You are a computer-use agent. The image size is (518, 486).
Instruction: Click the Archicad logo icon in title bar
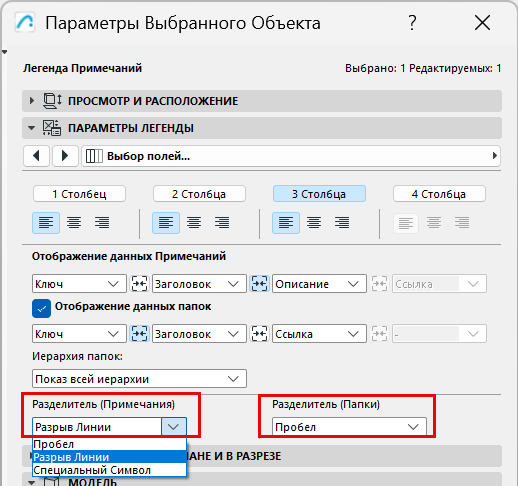[25, 23]
